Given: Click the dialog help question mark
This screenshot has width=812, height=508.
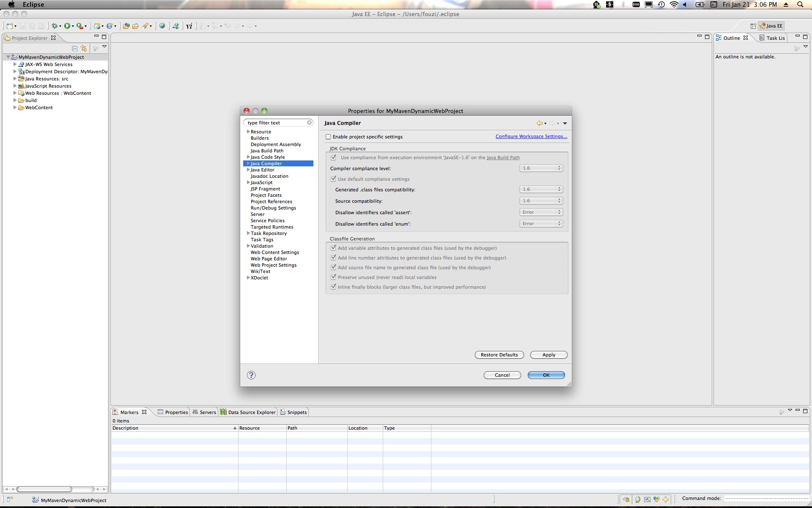Looking at the screenshot, I should tap(251, 375).
